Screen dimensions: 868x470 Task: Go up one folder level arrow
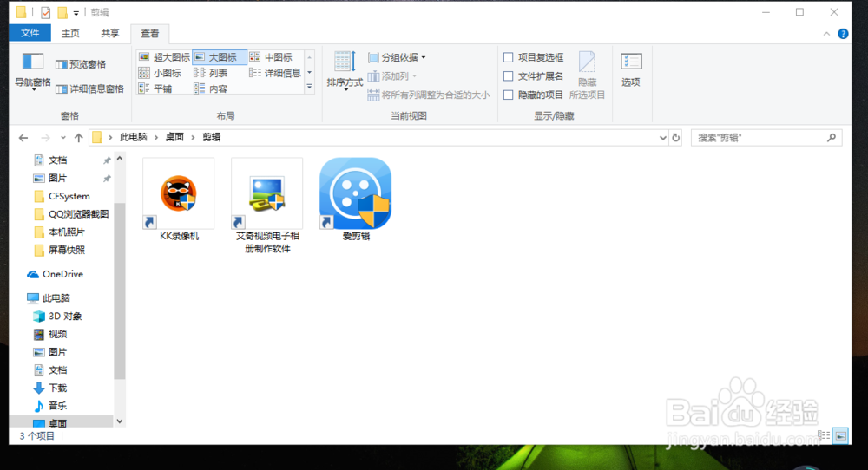click(x=79, y=138)
